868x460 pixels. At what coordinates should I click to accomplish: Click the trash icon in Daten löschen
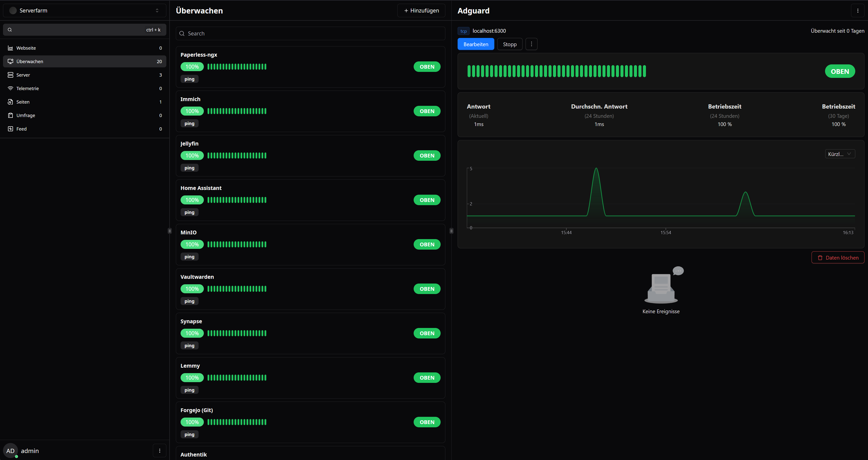coord(820,258)
